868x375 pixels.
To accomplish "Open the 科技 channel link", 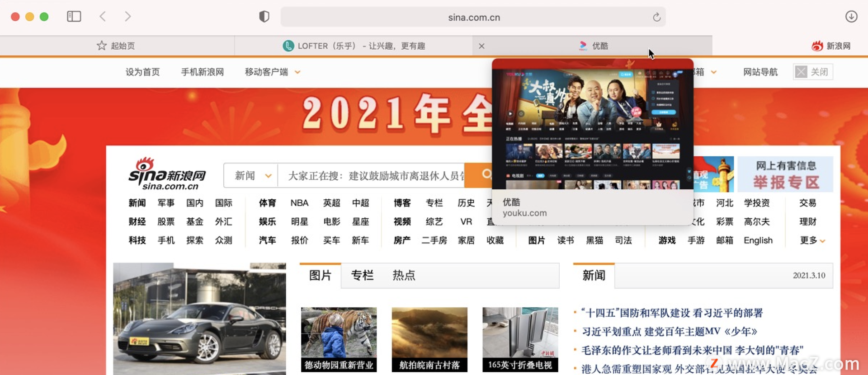I will (137, 240).
